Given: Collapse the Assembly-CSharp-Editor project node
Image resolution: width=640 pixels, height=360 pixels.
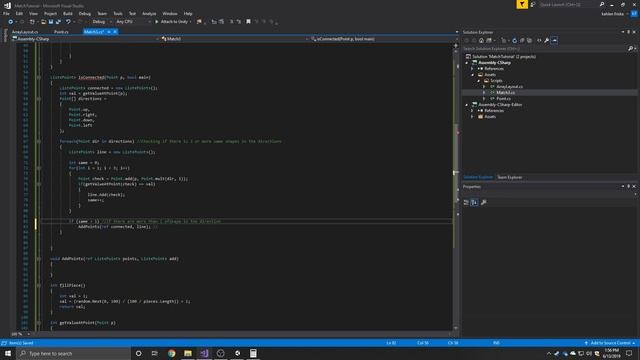Looking at the screenshot, I should tap(467, 105).
